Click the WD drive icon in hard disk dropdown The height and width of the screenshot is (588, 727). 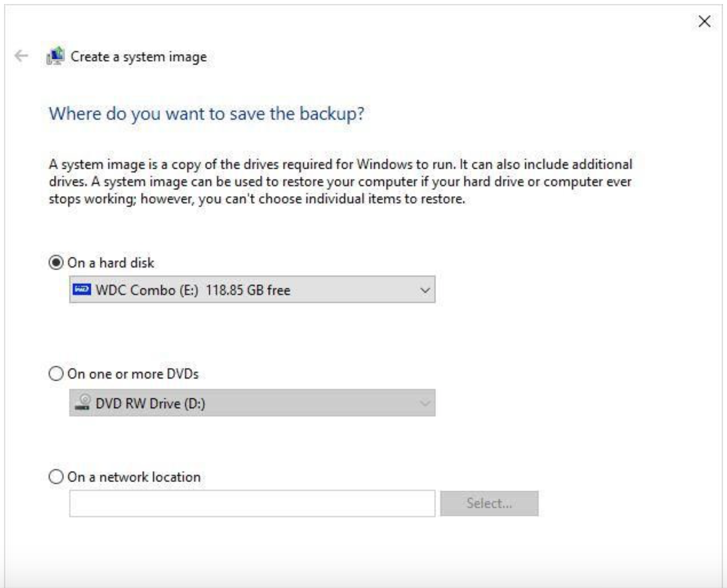click(82, 289)
